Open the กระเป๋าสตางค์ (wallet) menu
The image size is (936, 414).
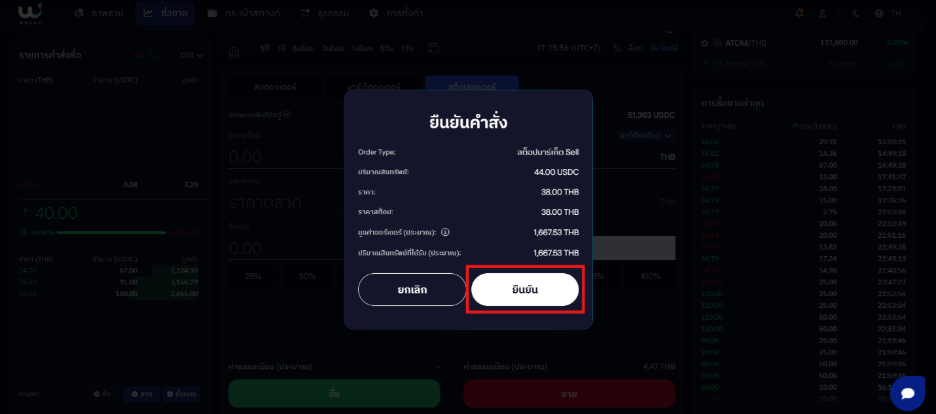coord(244,13)
